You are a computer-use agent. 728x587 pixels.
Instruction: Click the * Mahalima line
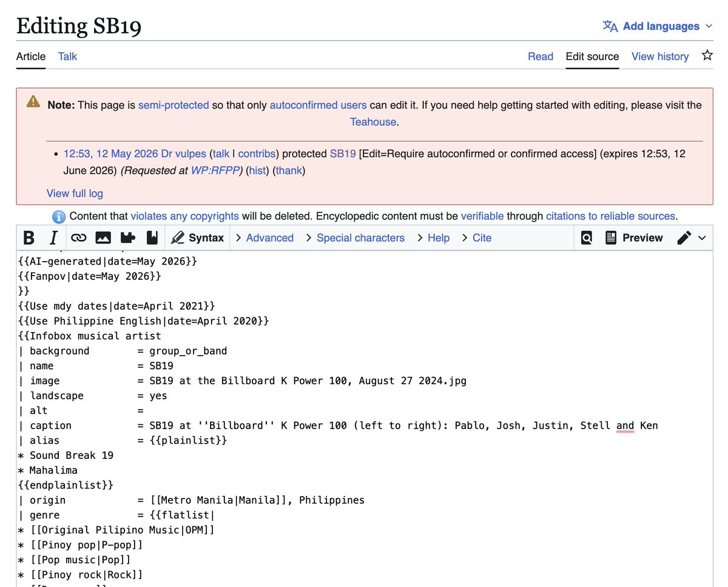tap(48, 470)
